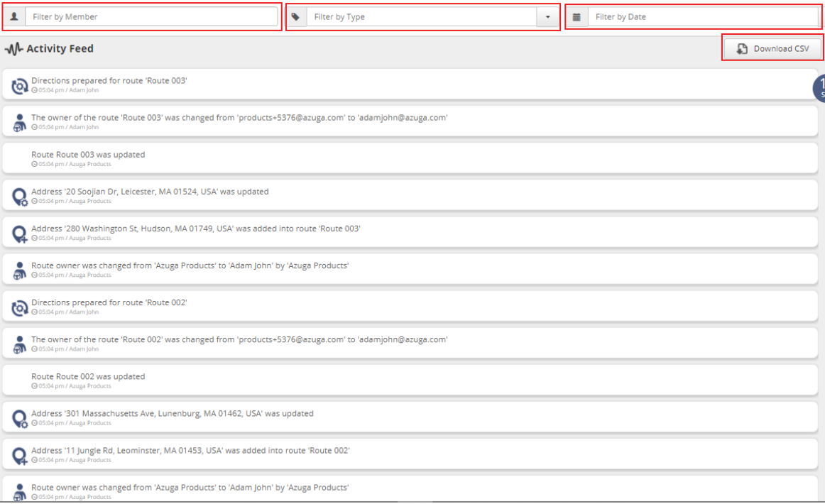Click the pin-plus icon for '280 Washington St' entry
This screenshot has height=504, width=825.
tap(19, 234)
